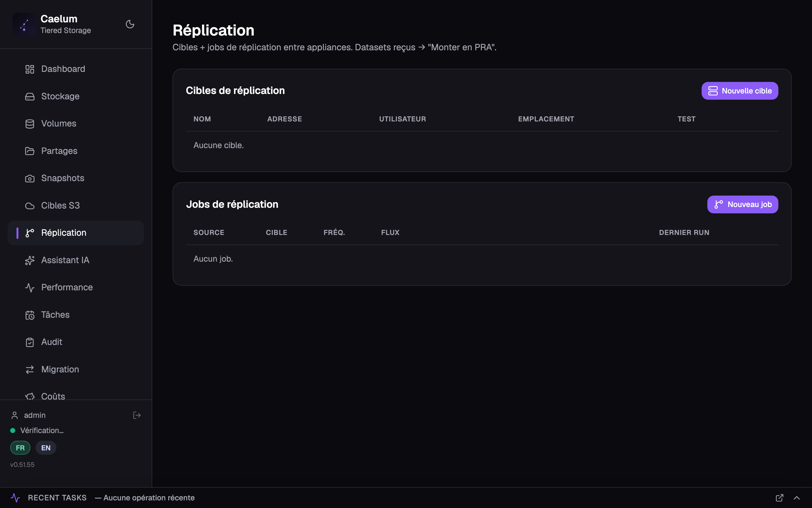The width and height of the screenshot is (812, 508).
Task: Click the FLUX column header
Action: click(x=390, y=232)
